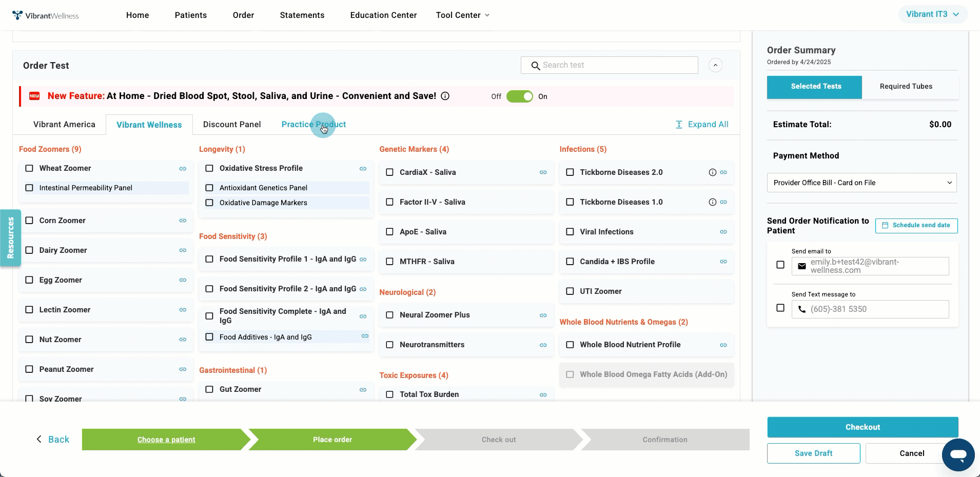Image resolution: width=980 pixels, height=477 pixels.
Task: Open the Education Center page
Action: 383,15
